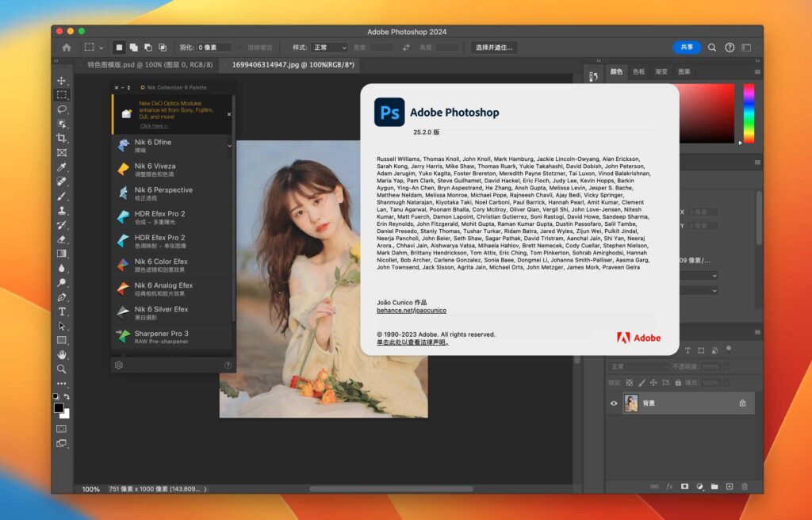Open the 样式 style dropdown
The height and width of the screenshot is (520, 812).
tap(329, 48)
